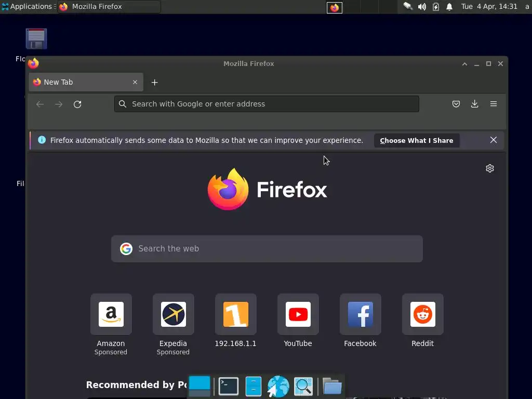This screenshot has width=532, height=399.
Task: Click the Firefox workspace switcher thumbnail
Action: 335,7
